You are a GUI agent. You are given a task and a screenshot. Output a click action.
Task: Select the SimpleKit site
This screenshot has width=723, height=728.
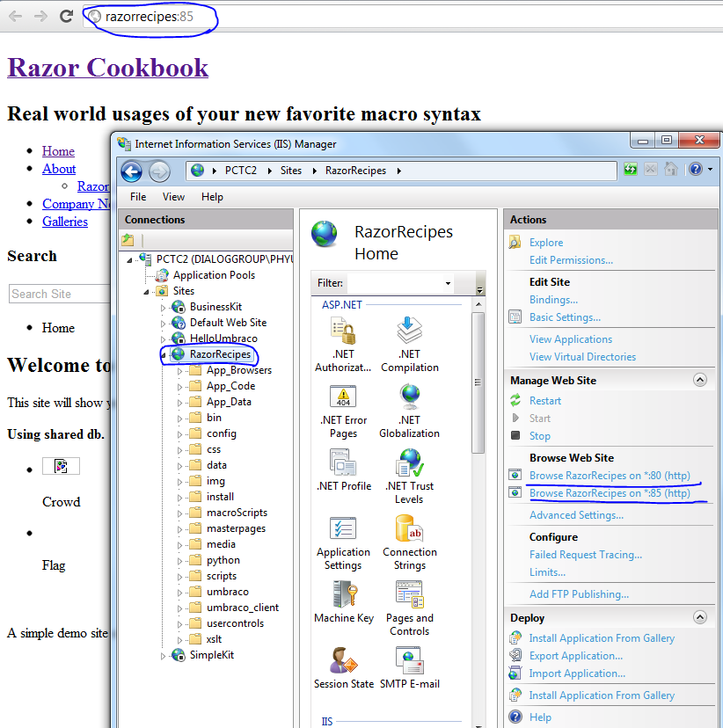tap(212, 655)
